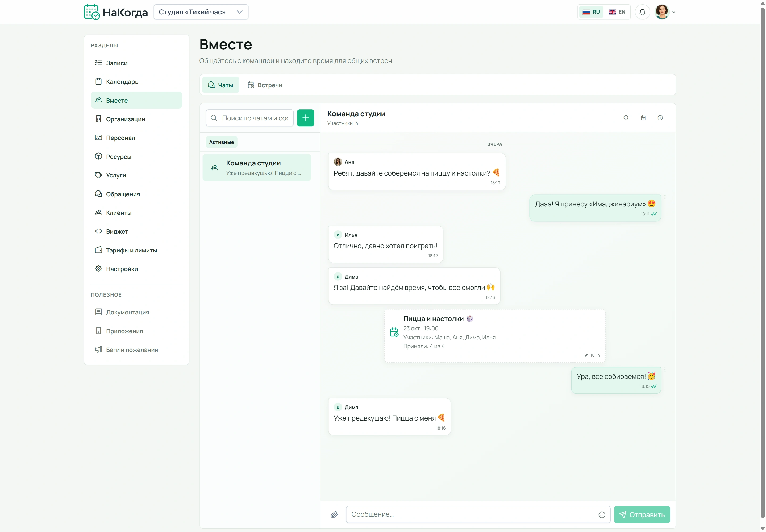Click the user avatar in top bar
Screen dimensions: 766x532
(662, 12)
